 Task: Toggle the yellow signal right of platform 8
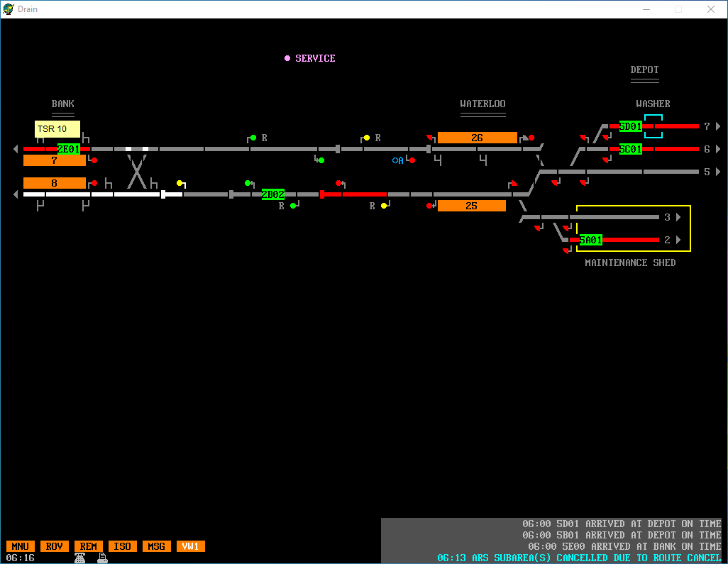tap(180, 183)
